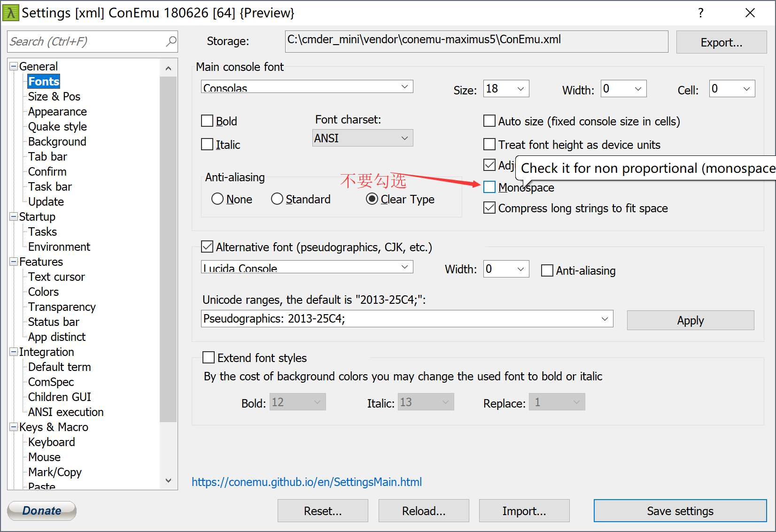Viewport: 776px width, 532px height.
Task: Toggle the Monospace checkbox
Action: coord(489,187)
